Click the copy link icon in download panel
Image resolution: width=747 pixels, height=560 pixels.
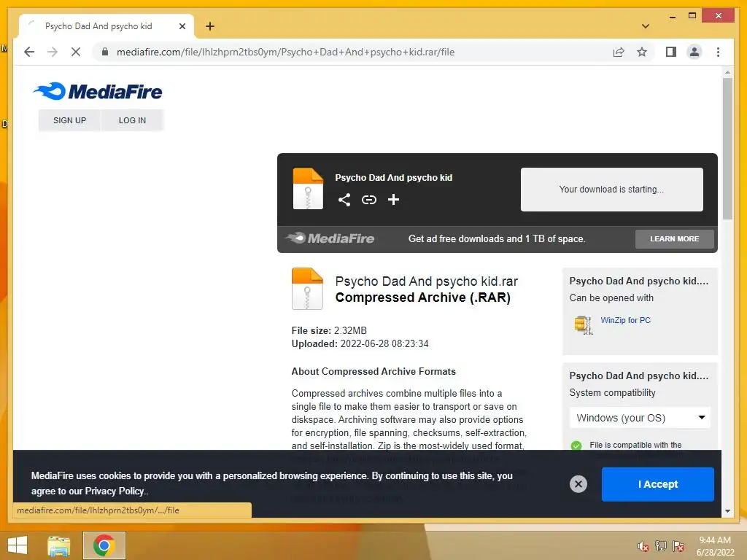[x=368, y=200]
